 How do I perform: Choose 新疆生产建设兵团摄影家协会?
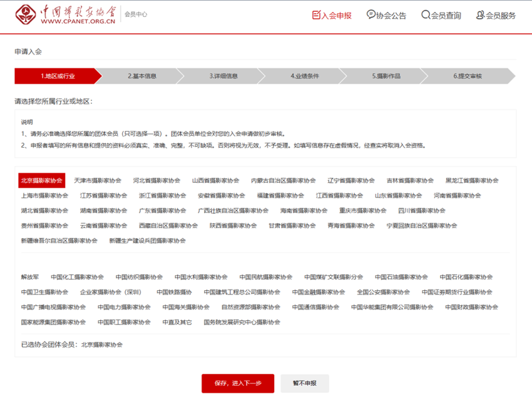pyautogui.click(x=148, y=241)
